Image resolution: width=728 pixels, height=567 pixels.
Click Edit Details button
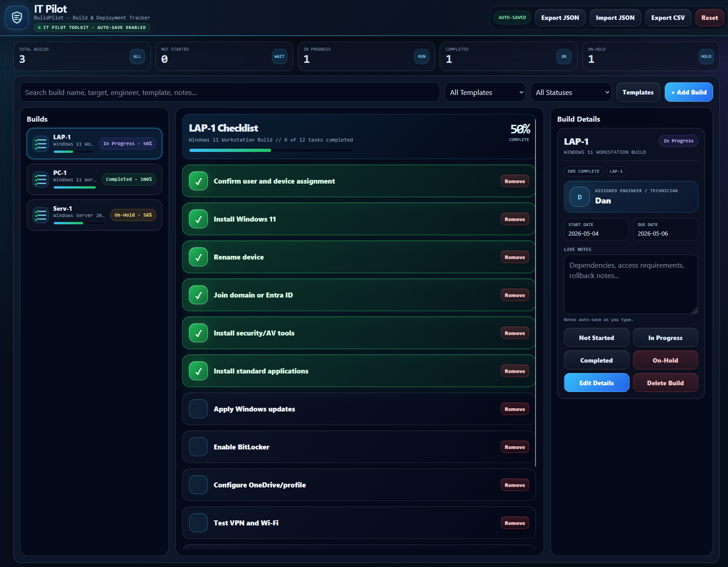pyautogui.click(x=596, y=383)
